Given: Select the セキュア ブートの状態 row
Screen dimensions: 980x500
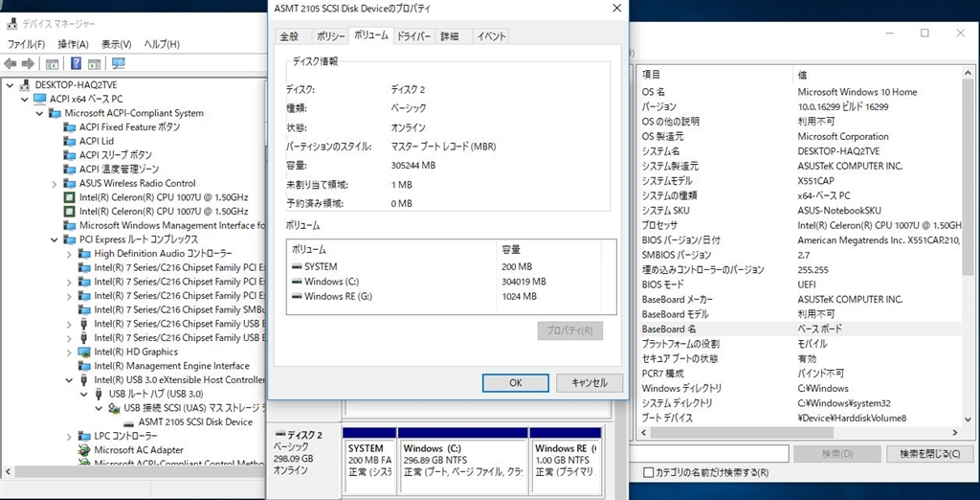Looking at the screenshot, I should click(799, 359).
